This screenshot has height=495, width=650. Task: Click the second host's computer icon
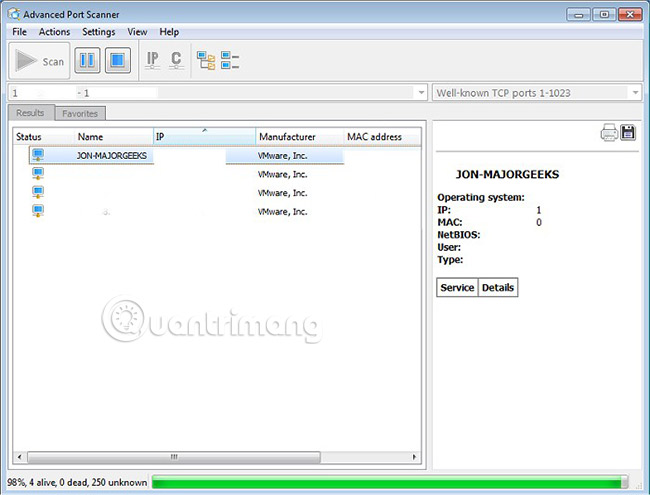click(x=38, y=173)
